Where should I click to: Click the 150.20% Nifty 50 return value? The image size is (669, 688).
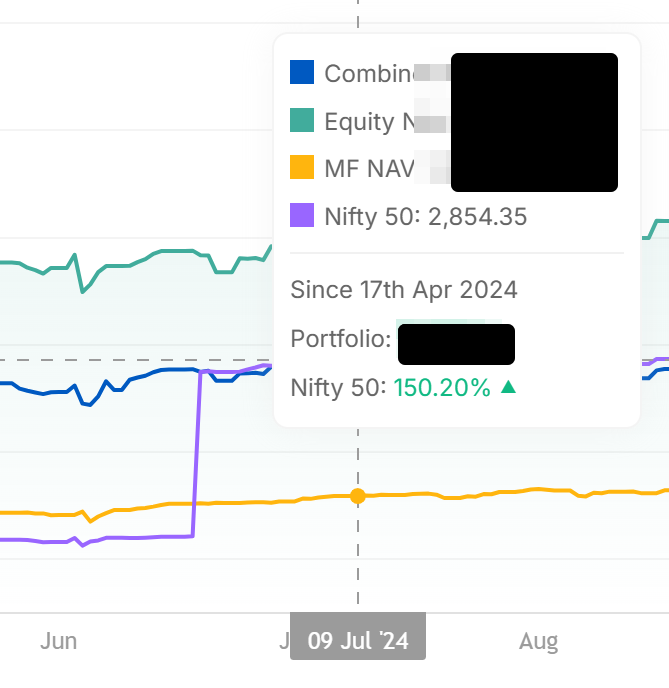click(x=442, y=388)
